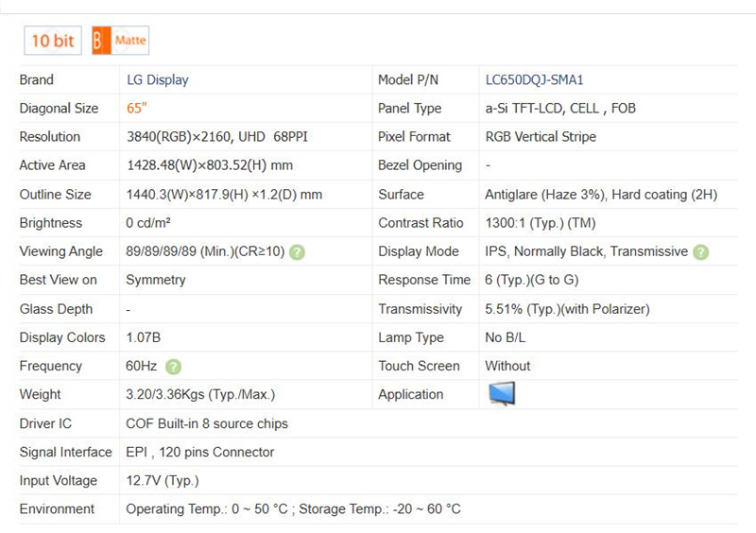Image resolution: width=756 pixels, height=533 pixels.
Task: Click the 10 bit badge
Action: (52, 41)
